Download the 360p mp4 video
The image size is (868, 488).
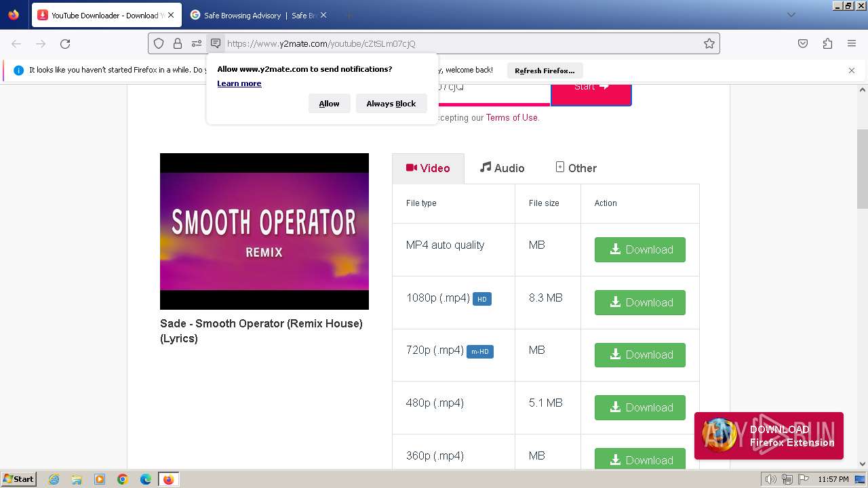640,459
